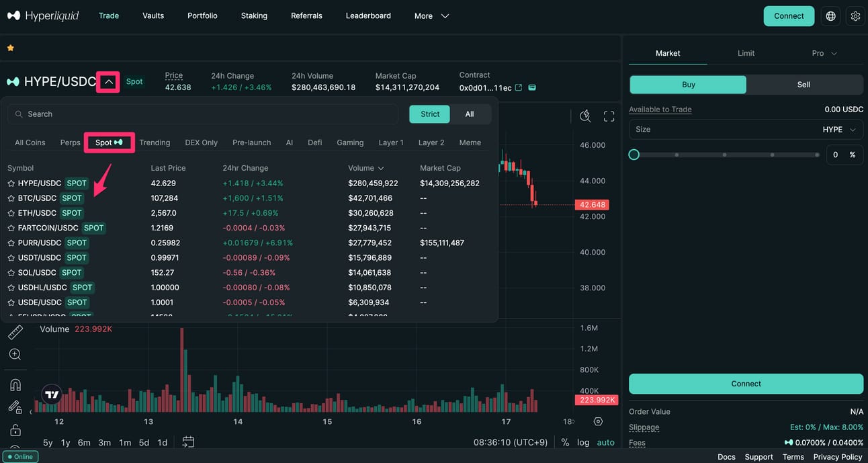
Task: Favorite HYPE/USDC with star icon
Action: click(x=11, y=183)
